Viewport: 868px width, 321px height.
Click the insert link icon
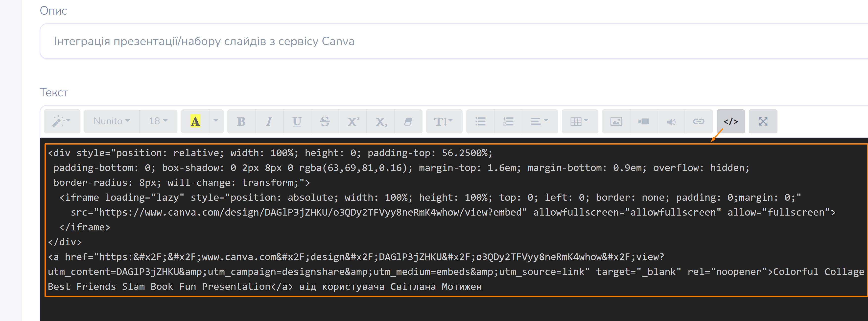click(x=699, y=121)
